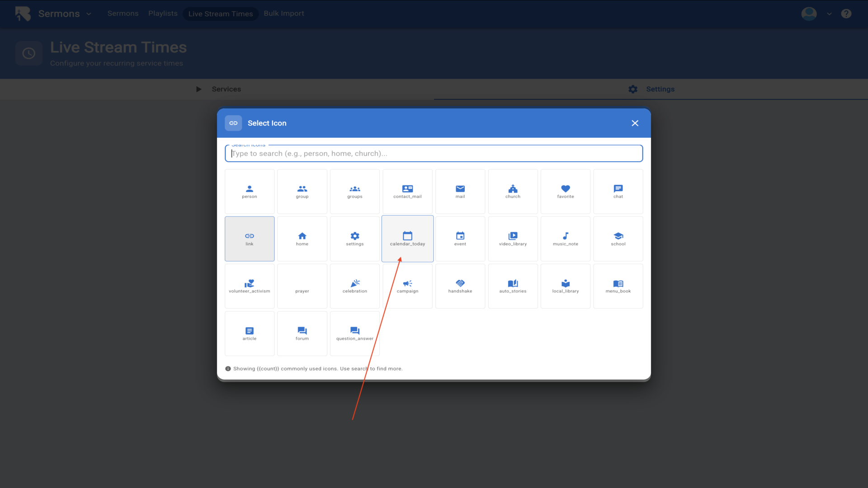Viewport: 868px width, 488px height.
Task: Select the currently highlighted link icon
Action: click(x=249, y=239)
